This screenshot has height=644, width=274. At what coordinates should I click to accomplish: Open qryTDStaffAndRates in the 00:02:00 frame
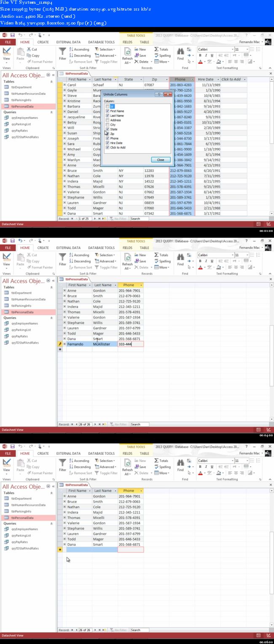pyautogui.click(x=25, y=137)
